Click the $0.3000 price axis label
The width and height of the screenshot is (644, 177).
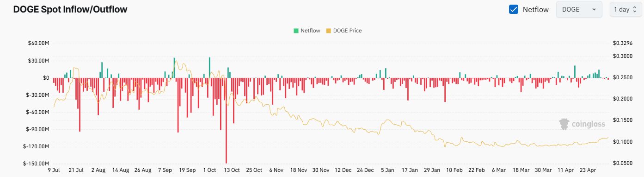[622, 56]
